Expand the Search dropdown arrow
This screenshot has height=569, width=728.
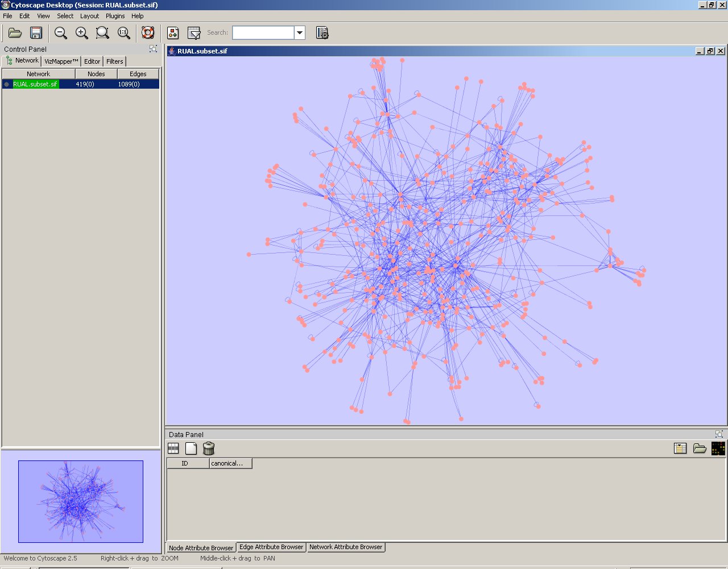click(300, 33)
